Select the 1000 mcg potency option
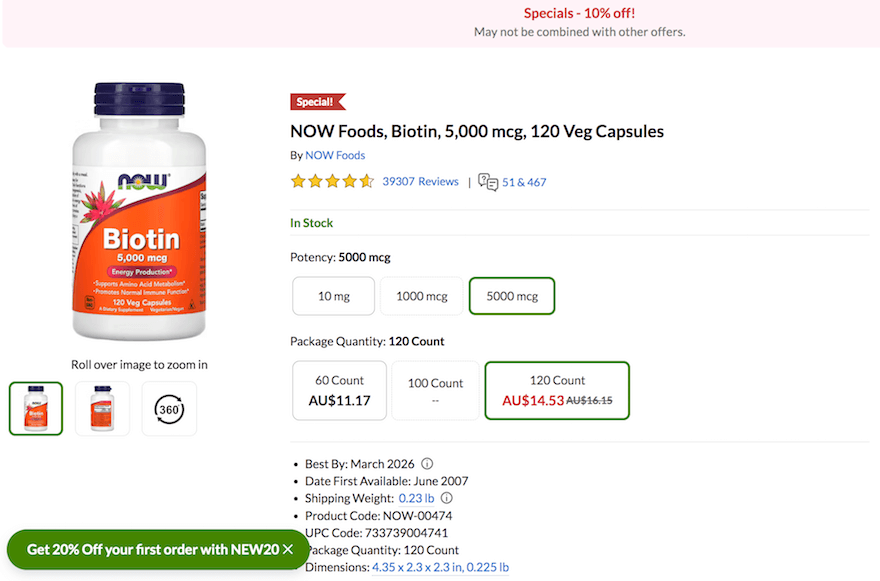880x581 pixels. (x=421, y=296)
